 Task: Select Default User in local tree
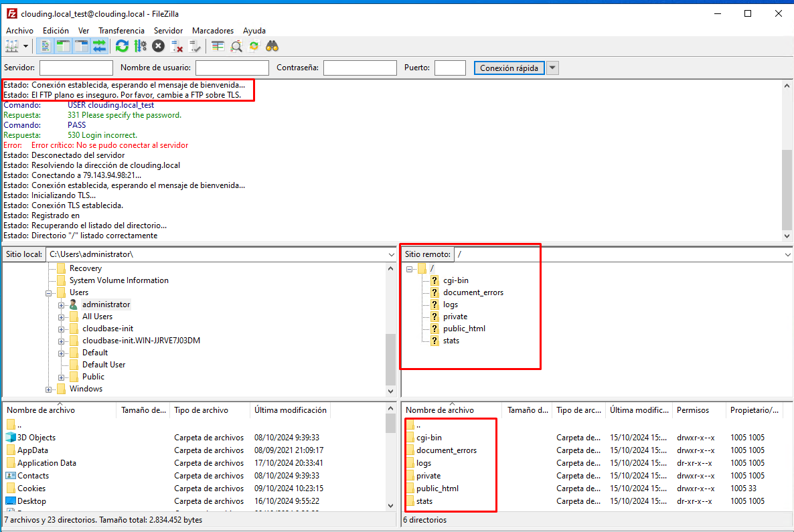click(x=104, y=365)
